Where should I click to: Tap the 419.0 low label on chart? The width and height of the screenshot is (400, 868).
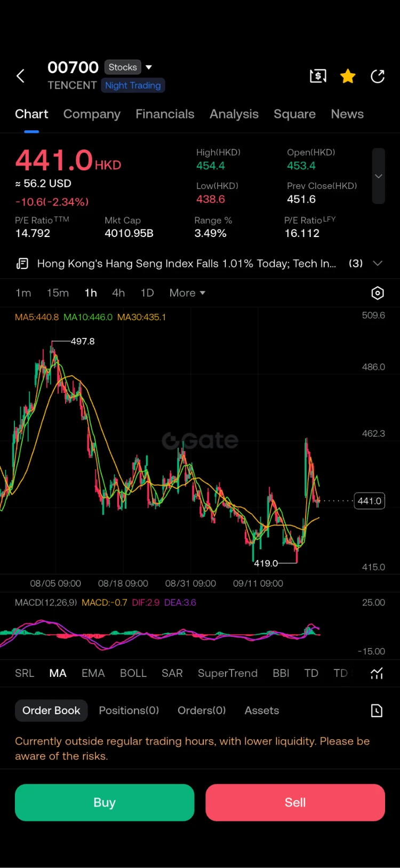pos(266,563)
